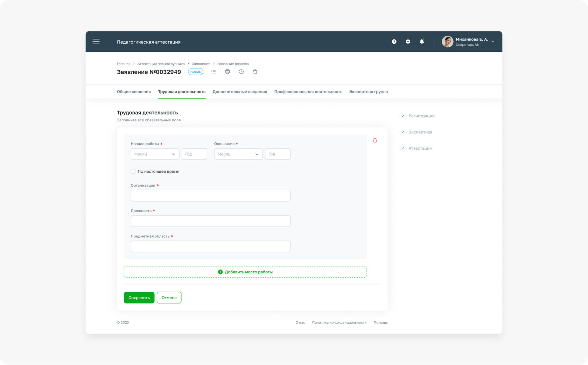Viewport: 588px width, 365px height.
Task: Open settings via the gear icon
Action: pos(408,42)
